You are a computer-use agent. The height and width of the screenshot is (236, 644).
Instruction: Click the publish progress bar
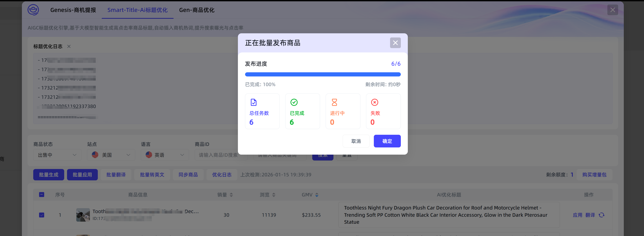[322, 74]
